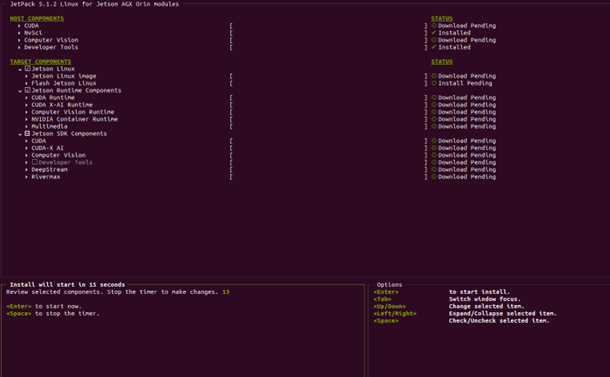Click the <Tab> key in the Options panel
Viewport: 610px width, 377px height.
click(x=382, y=299)
